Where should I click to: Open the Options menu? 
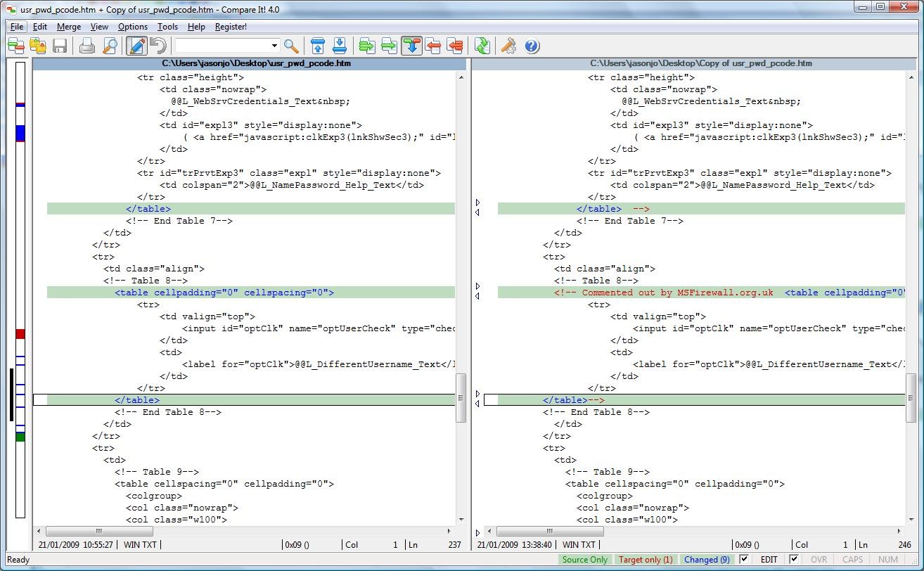click(133, 27)
